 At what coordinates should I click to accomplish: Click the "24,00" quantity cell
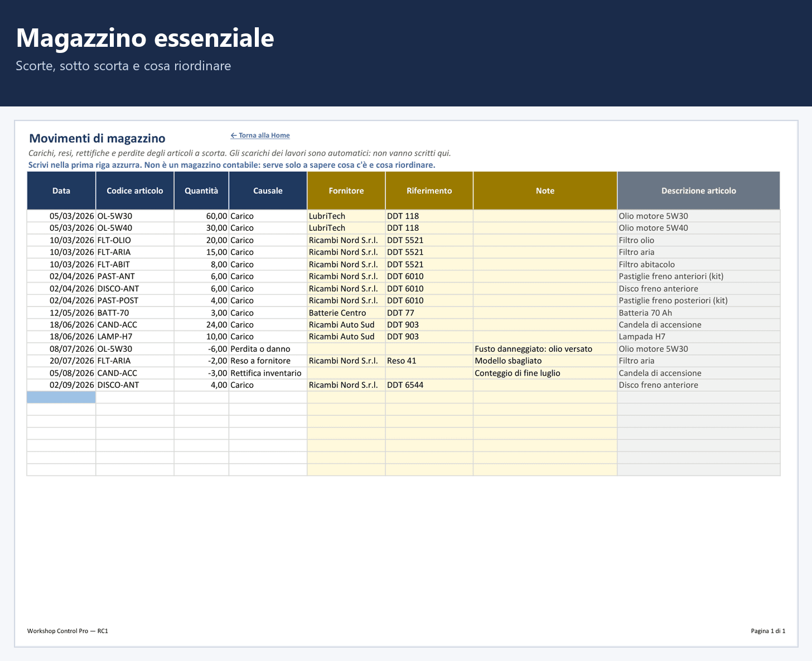(201, 324)
